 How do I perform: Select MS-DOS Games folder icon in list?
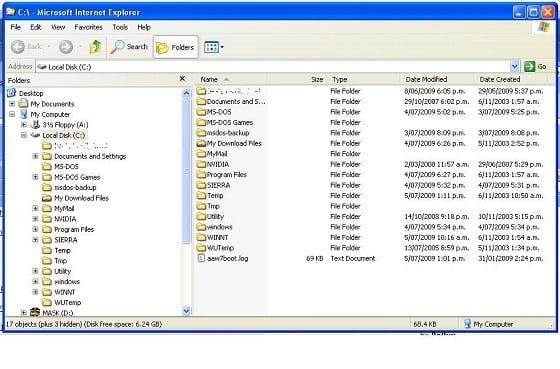(201, 122)
